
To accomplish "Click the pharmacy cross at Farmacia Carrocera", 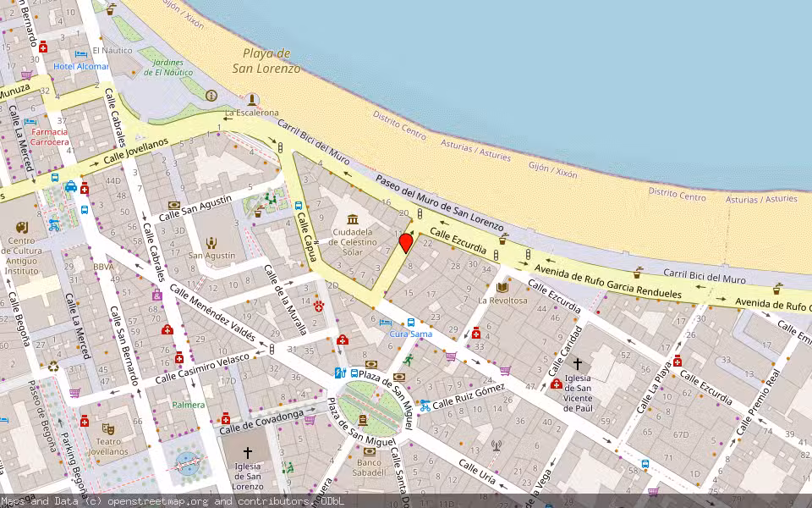I will pyautogui.click(x=85, y=188).
